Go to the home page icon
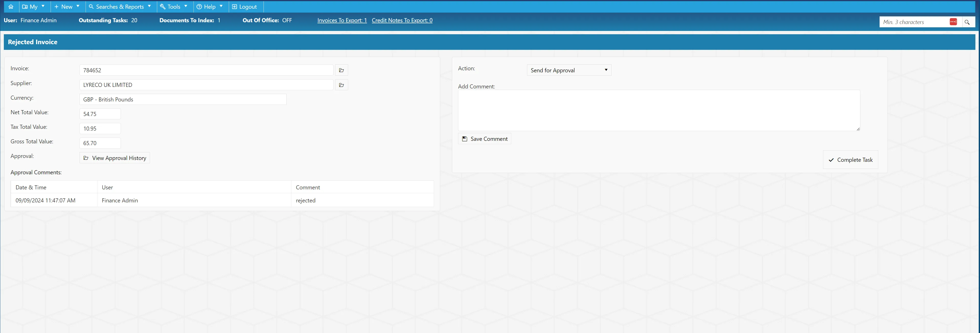 tap(11, 6)
